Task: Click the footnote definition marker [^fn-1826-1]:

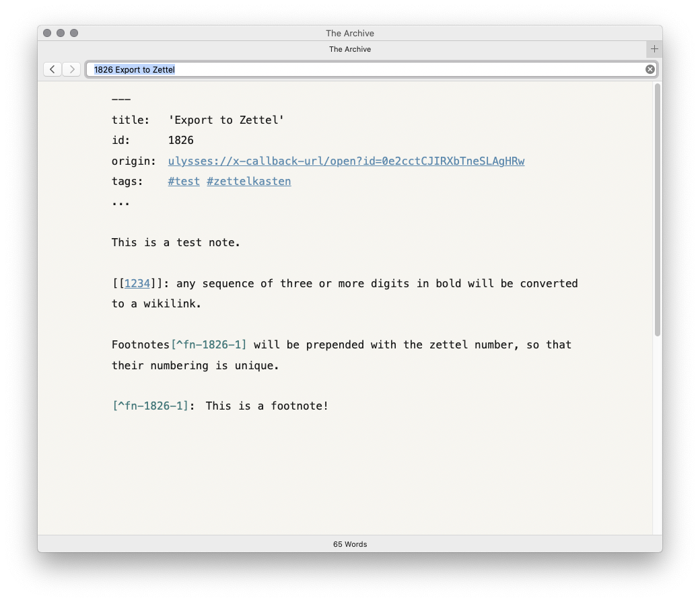Action: [x=153, y=406]
